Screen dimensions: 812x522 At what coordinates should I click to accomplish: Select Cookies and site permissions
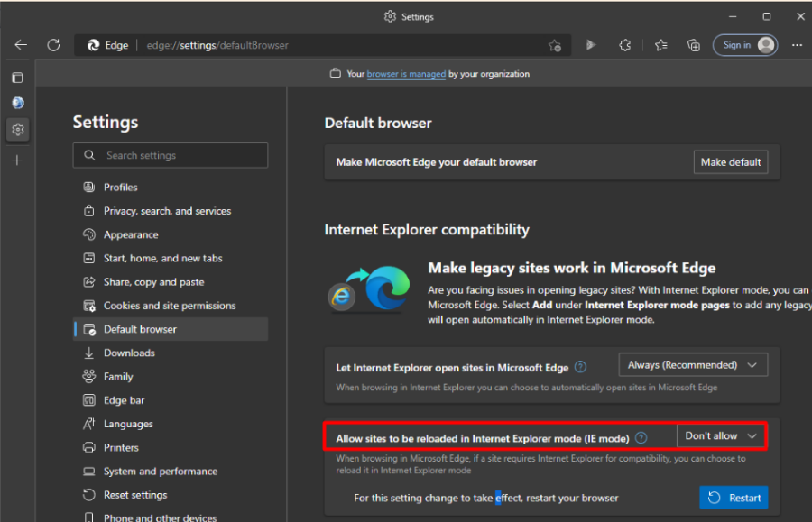170,306
